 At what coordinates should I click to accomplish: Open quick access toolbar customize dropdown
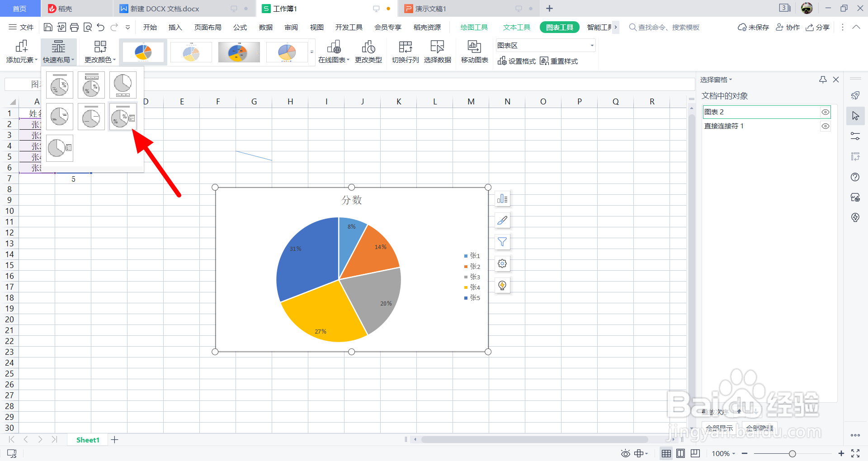click(x=128, y=27)
